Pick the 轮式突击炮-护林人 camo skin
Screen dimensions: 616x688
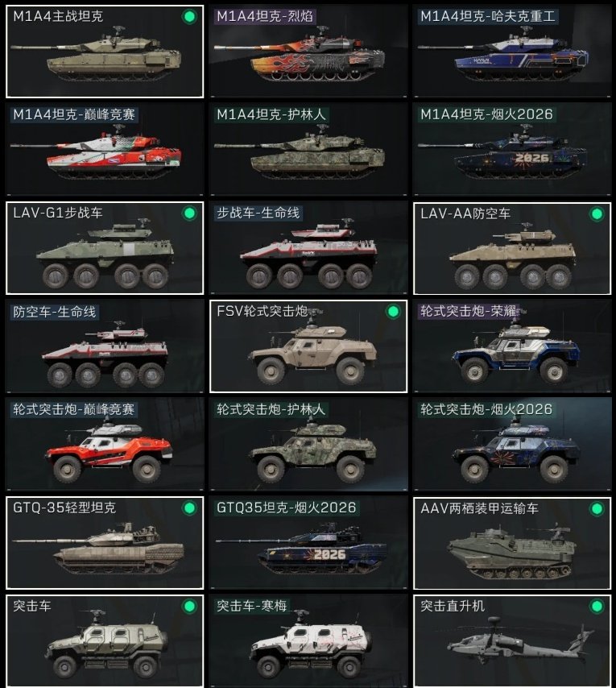click(308, 445)
